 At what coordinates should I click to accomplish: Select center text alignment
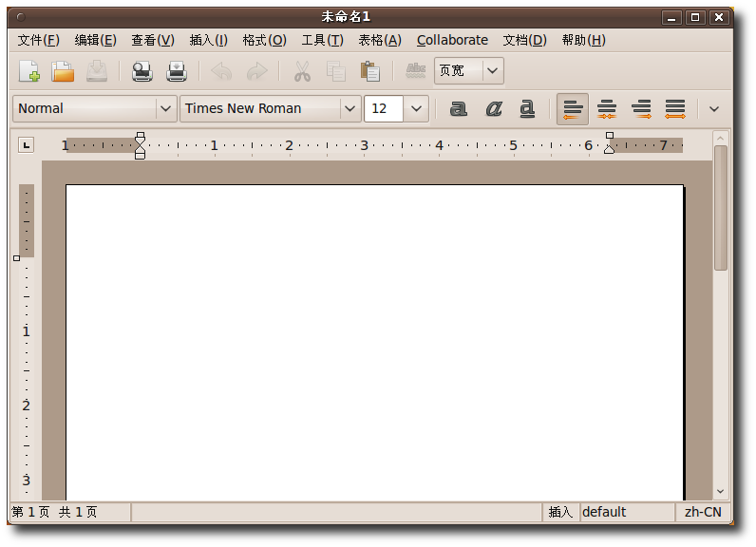tap(607, 109)
